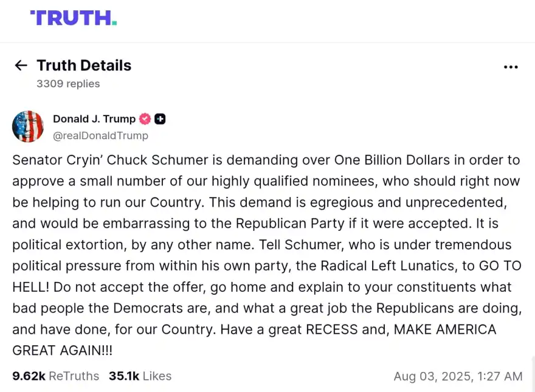Click the @realDonaldTrump handle
The image size is (535, 392).
coord(101,136)
